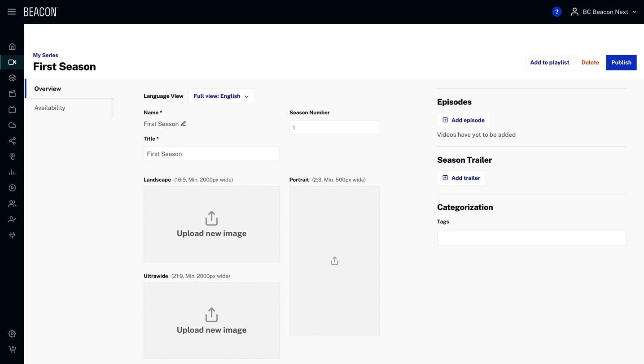644x364 pixels.
Task: Click the Episodes section heading
Action: coord(454,102)
